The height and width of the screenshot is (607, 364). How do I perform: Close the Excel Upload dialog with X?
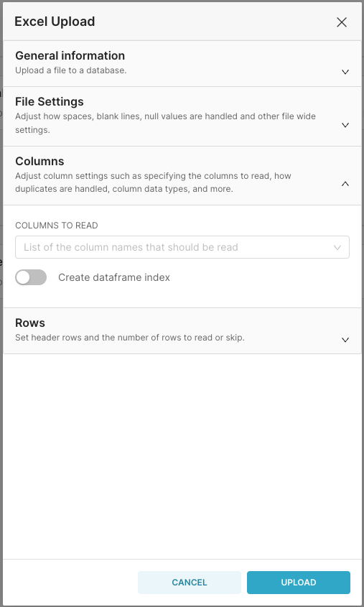[342, 22]
